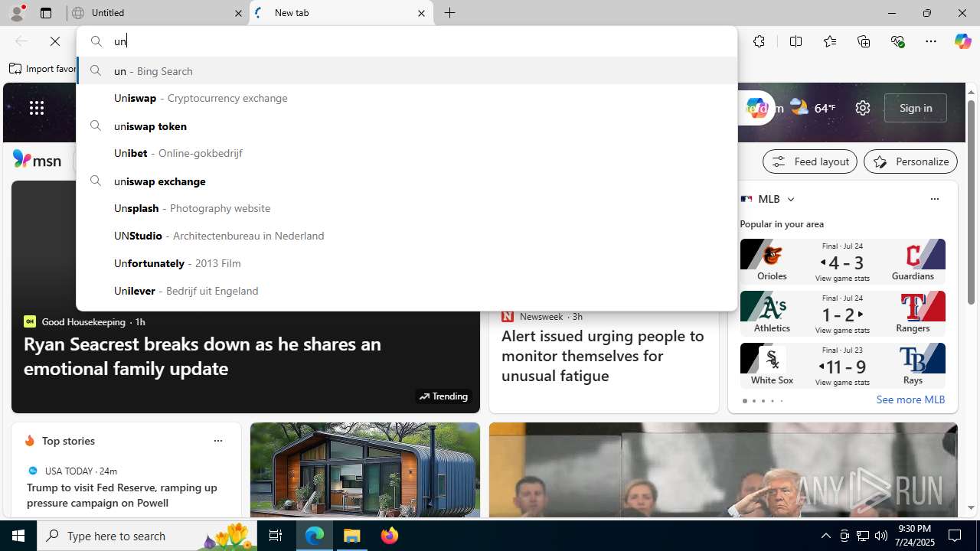This screenshot has height=551, width=980.
Task: Close the New tab tab
Action: coord(421,13)
